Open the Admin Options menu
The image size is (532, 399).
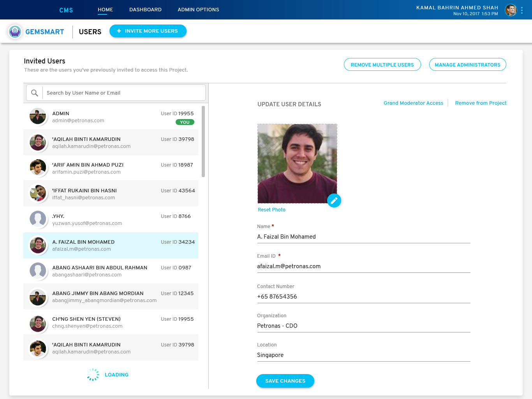click(198, 10)
